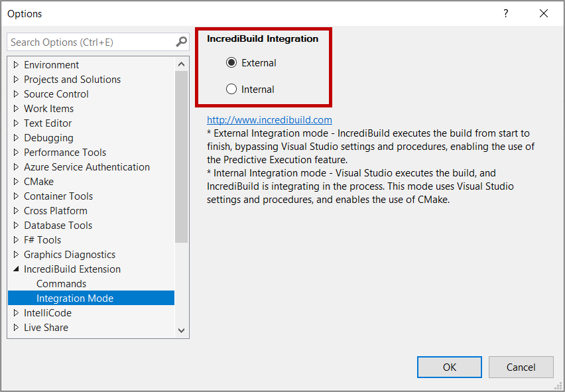Screen dimensions: 565x392
Task: Expand the Projects and Solutions node
Action: click(16, 80)
